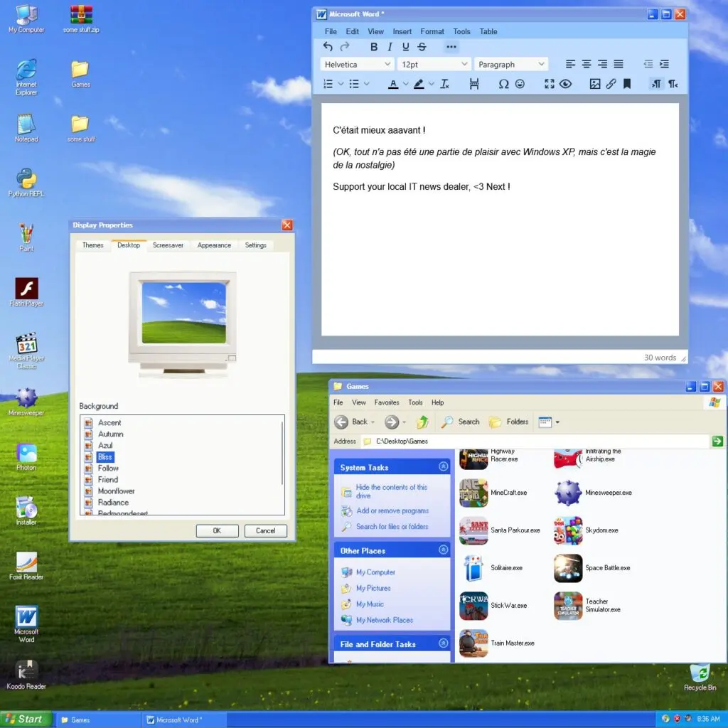Image resolution: width=728 pixels, height=728 pixels.
Task: Click the Up folder icon in Games window
Action: [x=422, y=422]
